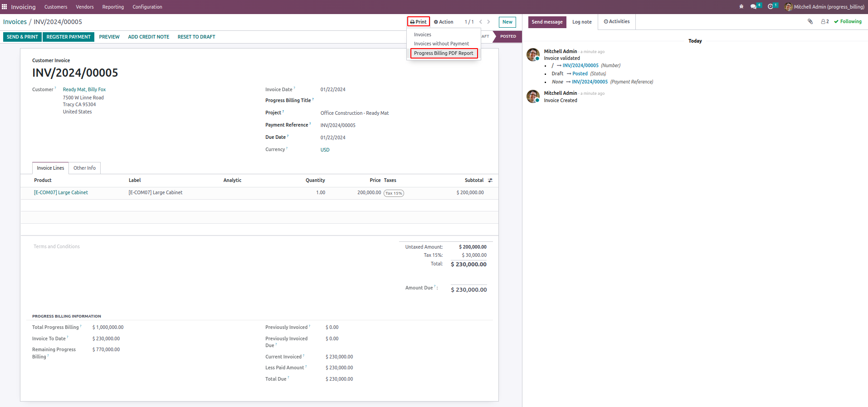Go back to Invoices breadcrumb
This screenshot has height=407, width=868.
point(15,22)
